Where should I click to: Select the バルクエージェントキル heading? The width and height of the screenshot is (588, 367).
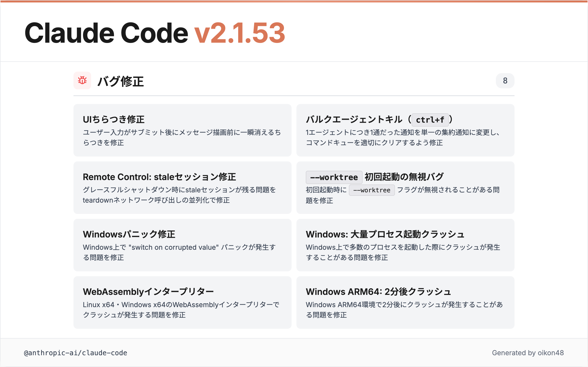tap(354, 119)
